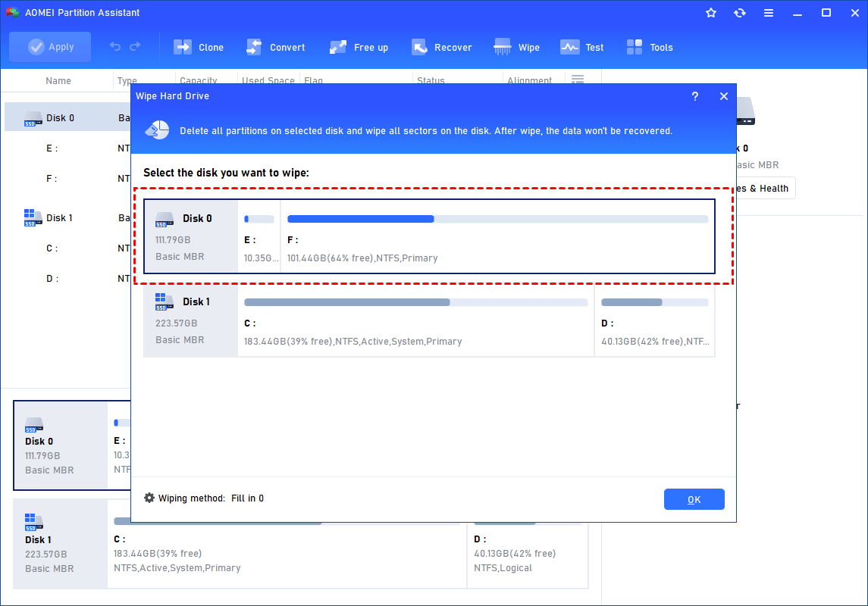Open the Wipe menu
Screen dimensions: 868x606
pos(516,48)
